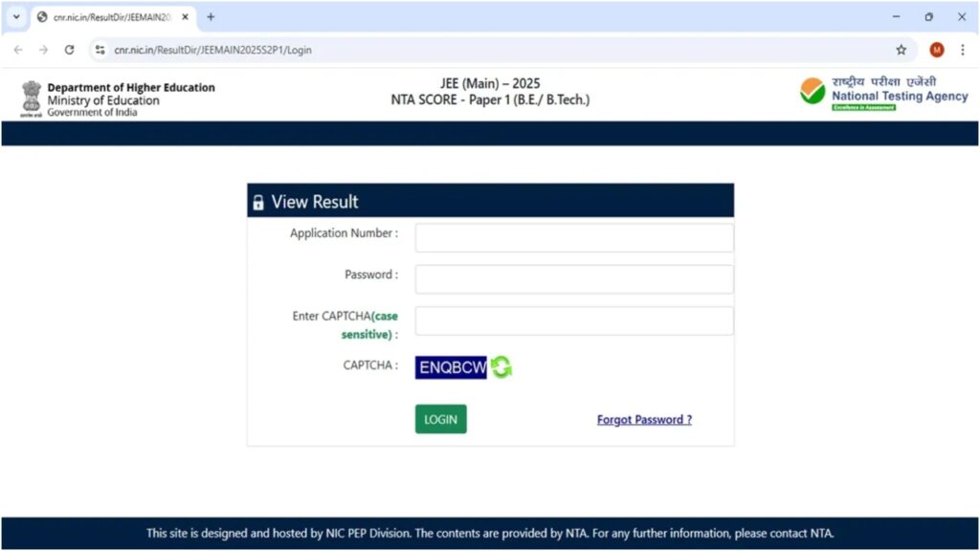This screenshot has width=980, height=551.
Task: Click the browser forward arrow
Action: click(x=43, y=49)
